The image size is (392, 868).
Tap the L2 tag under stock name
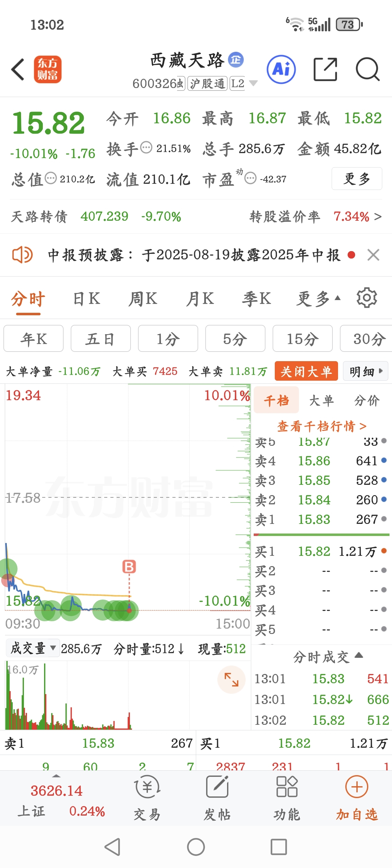(237, 83)
